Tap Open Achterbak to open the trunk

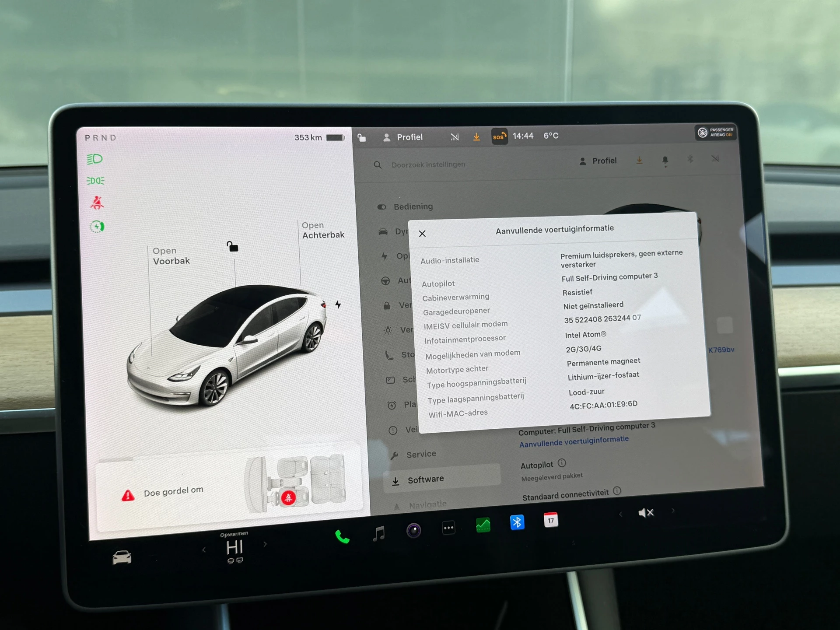click(x=323, y=230)
